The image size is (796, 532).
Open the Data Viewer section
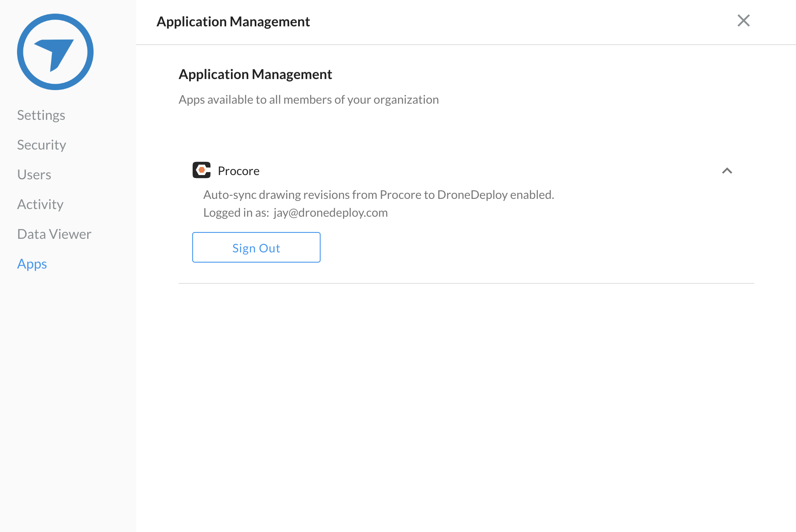point(54,234)
